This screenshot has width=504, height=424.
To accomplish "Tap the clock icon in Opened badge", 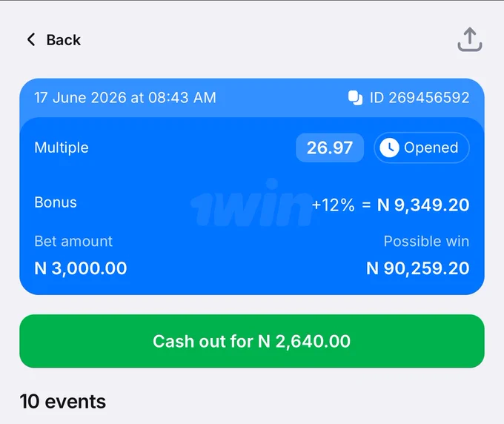I will point(389,148).
